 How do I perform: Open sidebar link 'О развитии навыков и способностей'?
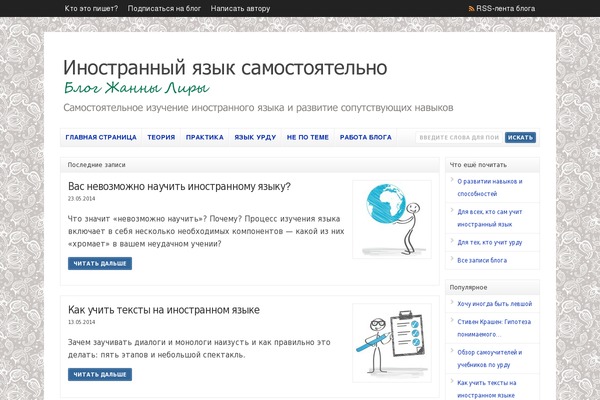point(490,188)
